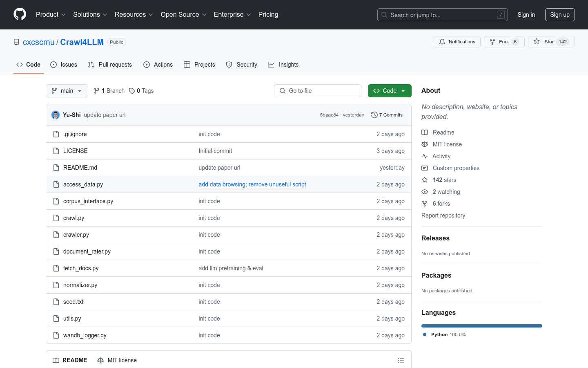The width and height of the screenshot is (588, 368).
Task: Fork the repository using Fork button
Action: tap(504, 42)
